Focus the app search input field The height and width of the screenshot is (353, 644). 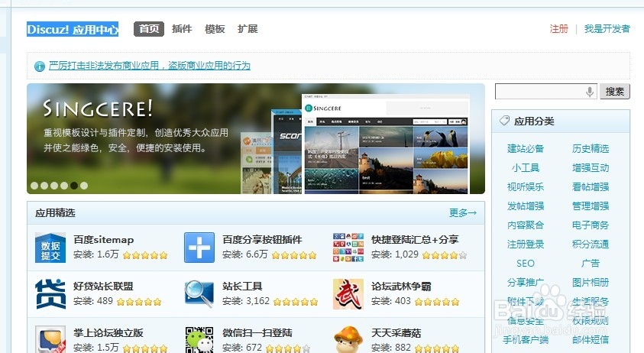(x=546, y=91)
